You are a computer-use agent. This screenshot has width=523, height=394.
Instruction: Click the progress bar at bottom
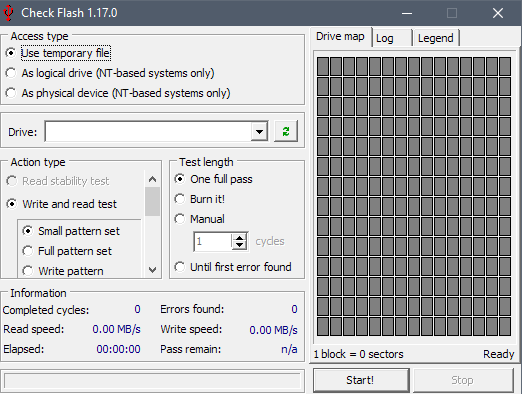[152, 381]
